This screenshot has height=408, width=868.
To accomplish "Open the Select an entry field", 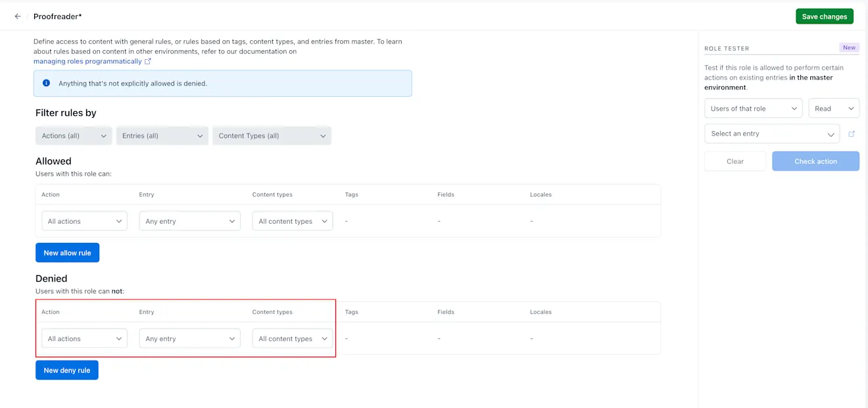I will [772, 134].
